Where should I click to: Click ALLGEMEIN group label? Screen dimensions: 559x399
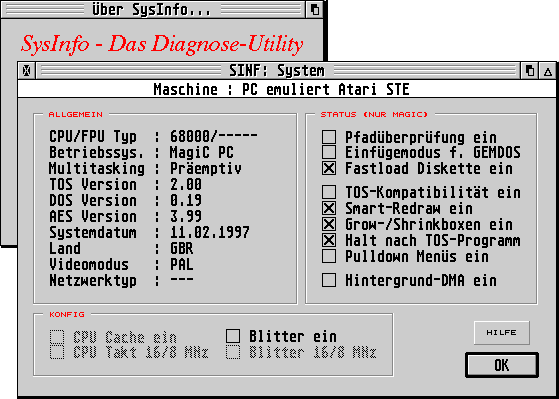point(76,114)
